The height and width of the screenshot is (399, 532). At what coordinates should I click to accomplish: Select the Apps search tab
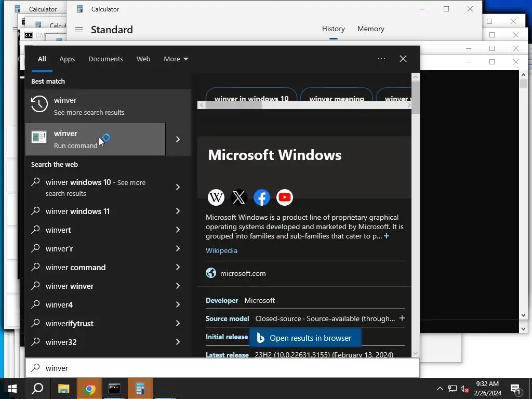click(x=67, y=59)
